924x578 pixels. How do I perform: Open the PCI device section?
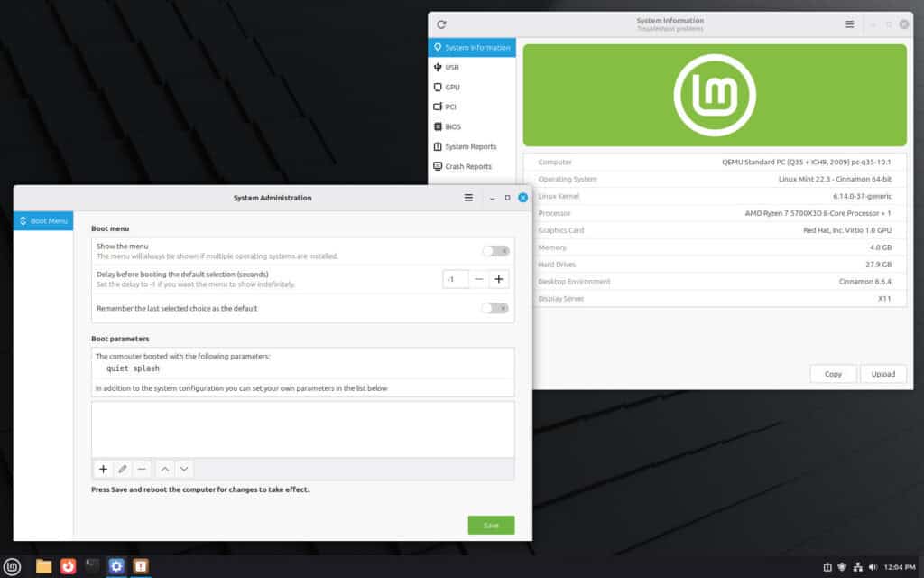pyautogui.click(x=449, y=107)
